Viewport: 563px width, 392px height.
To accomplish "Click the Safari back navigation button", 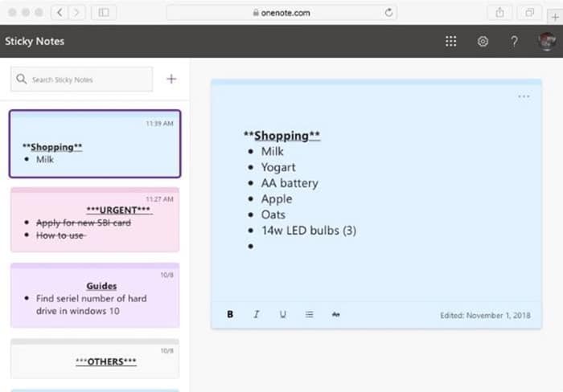I will tap(60, 12).
